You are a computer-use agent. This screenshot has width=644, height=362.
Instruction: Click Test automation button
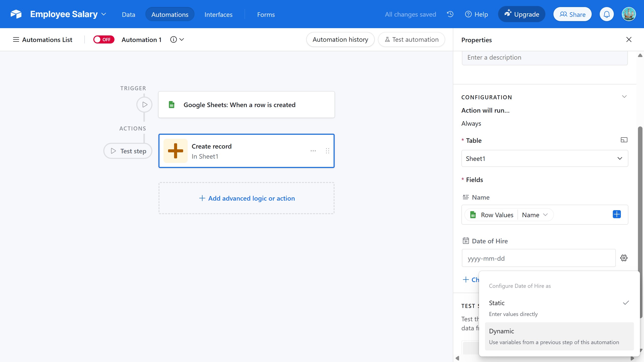412,39
